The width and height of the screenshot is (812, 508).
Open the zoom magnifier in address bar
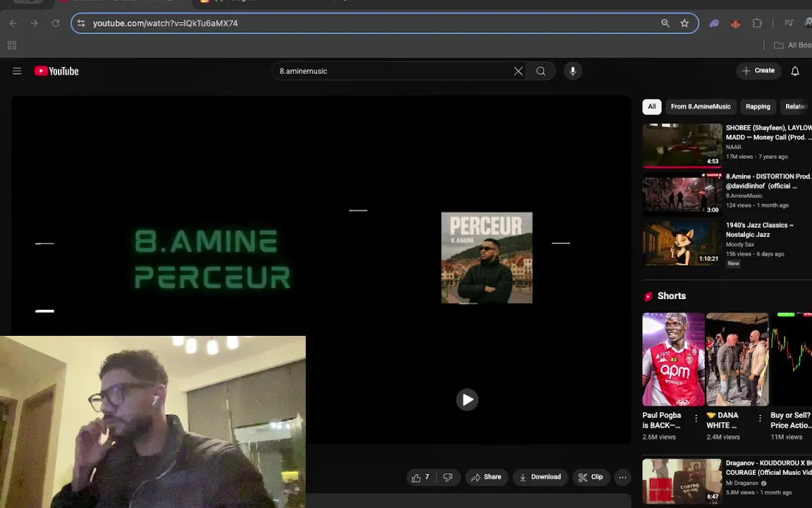coord(665,23)
